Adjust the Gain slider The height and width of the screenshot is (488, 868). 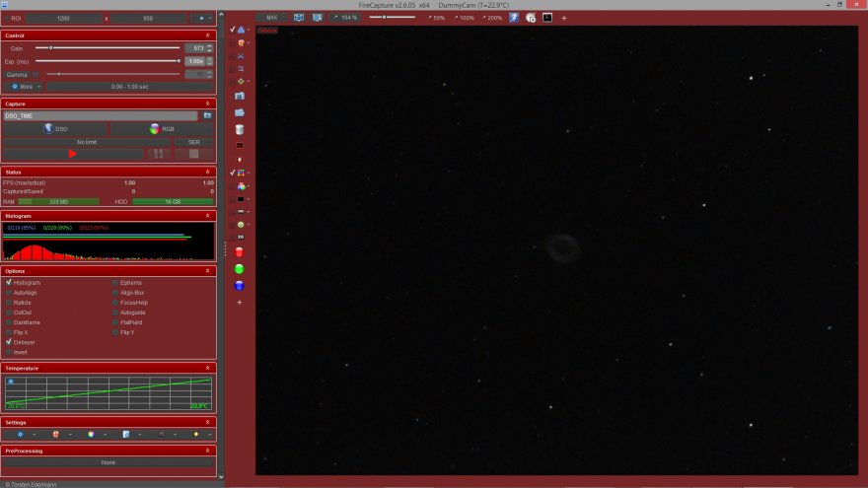[x=51, y=47]
